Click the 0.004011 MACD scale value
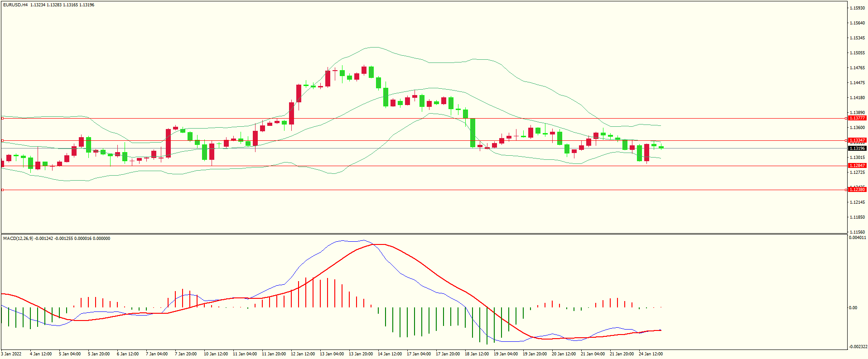The image size is (868, 359). pyautogui.click(x=857, y=238)
